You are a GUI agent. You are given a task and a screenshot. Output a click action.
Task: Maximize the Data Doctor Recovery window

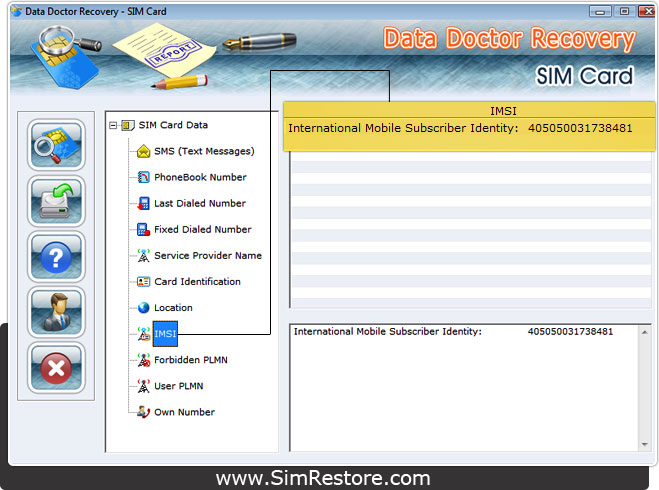(625, 11)
